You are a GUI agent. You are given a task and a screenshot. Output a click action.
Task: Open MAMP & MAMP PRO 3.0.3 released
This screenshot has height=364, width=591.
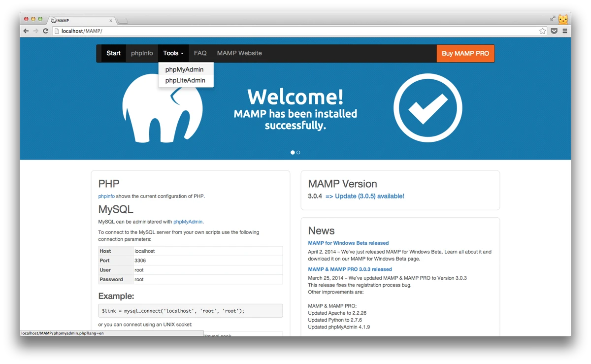click(350, 269)
